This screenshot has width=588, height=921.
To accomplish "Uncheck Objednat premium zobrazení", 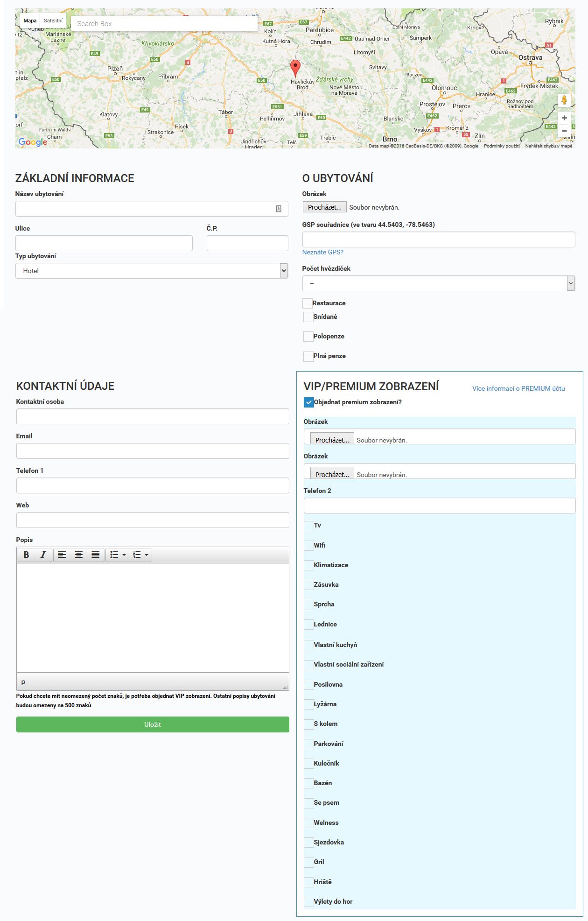I will (308, 402).
